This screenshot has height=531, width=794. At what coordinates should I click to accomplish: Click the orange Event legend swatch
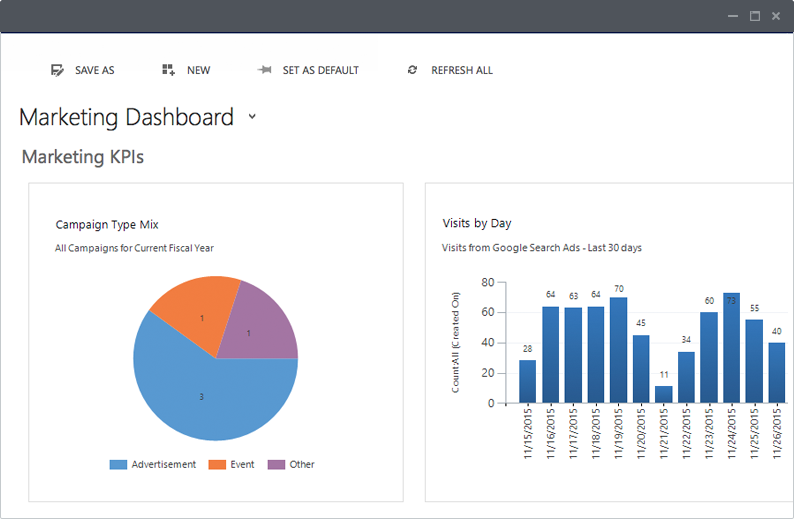point(217,465)
